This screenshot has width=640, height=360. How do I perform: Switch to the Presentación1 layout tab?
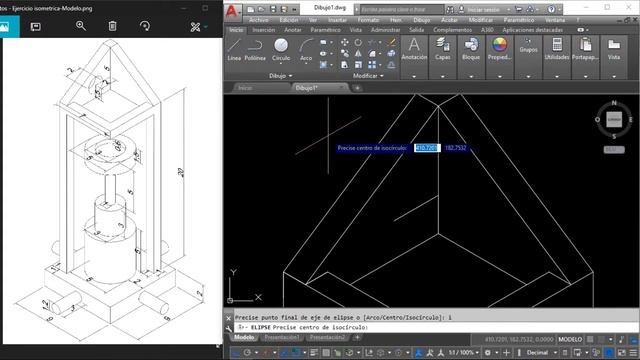[x=282, y=338]
